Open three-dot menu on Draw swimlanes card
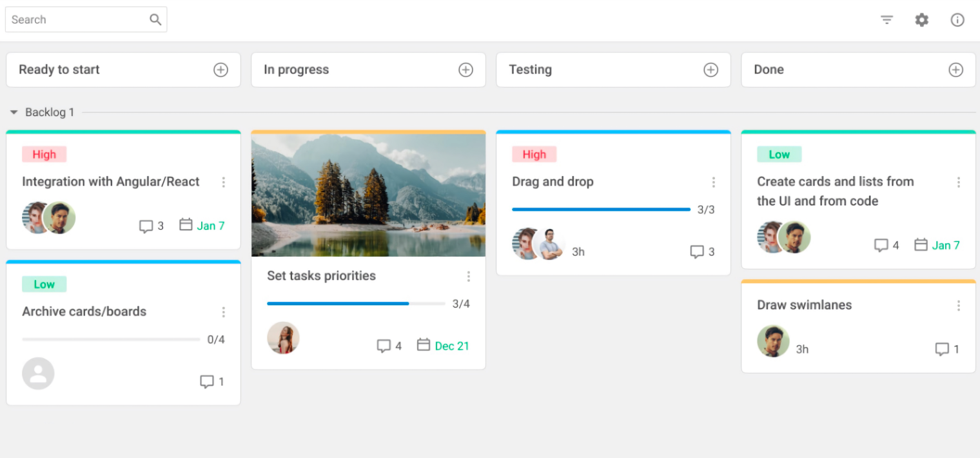This screenshot has height=458, width=980. tap(959, 305)
